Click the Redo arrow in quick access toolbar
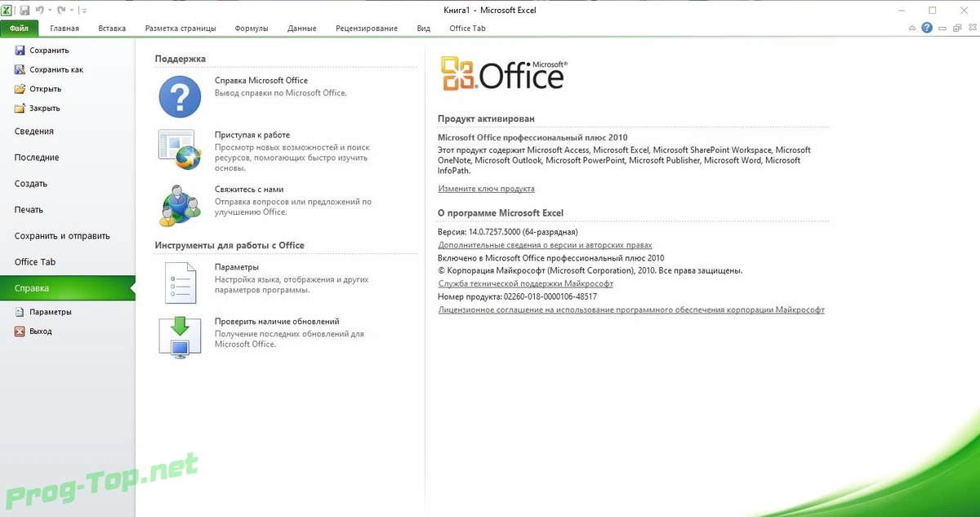Screen dimensions: 980x517 60,10
